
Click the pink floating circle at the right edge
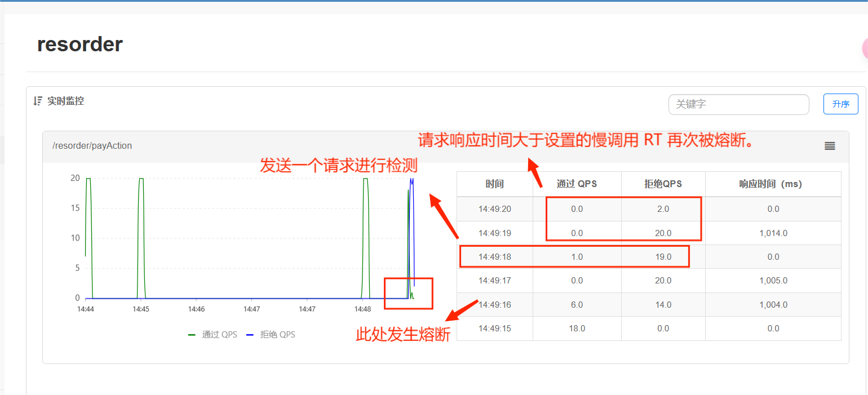[x=865, y=50]
